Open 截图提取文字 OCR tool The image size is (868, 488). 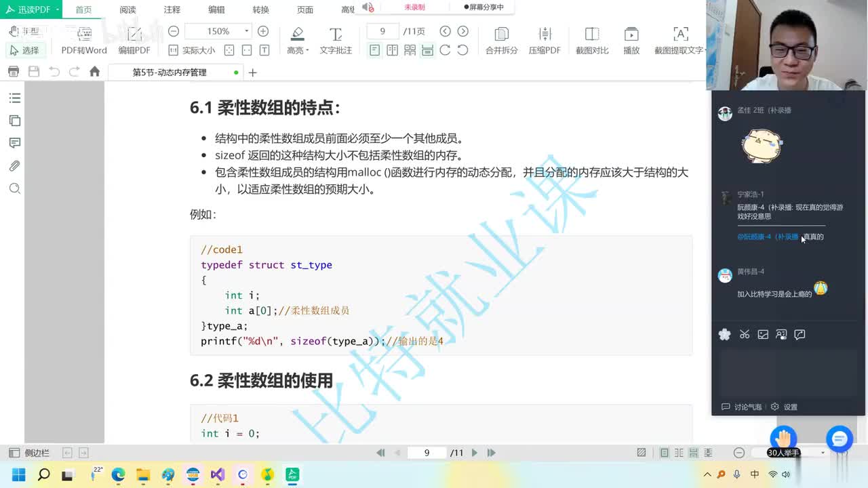679,41
